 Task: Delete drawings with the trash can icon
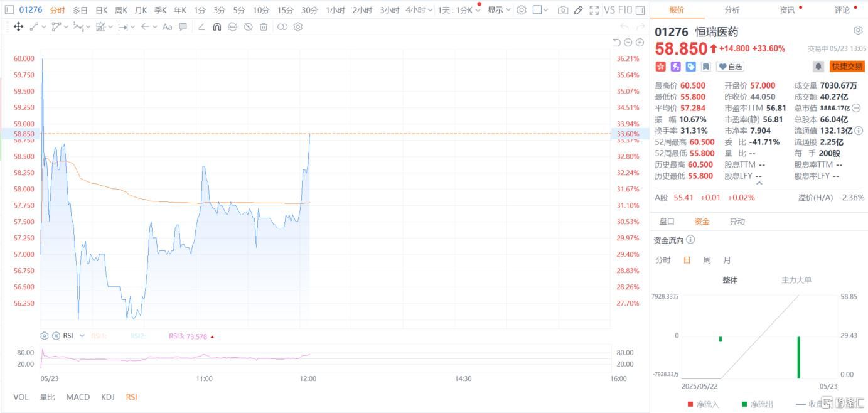pos(264,27)
